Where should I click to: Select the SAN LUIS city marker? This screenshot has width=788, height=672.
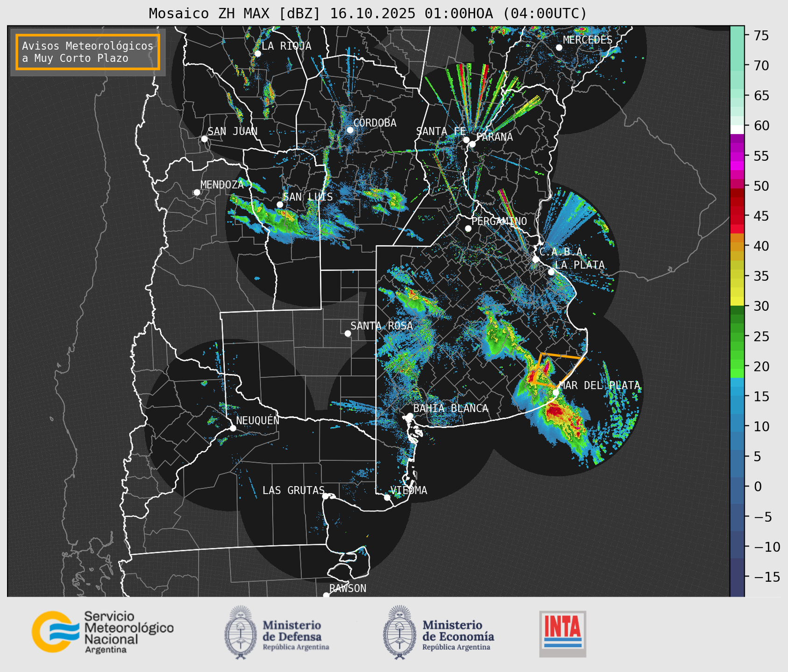click(x=280, y=205)
